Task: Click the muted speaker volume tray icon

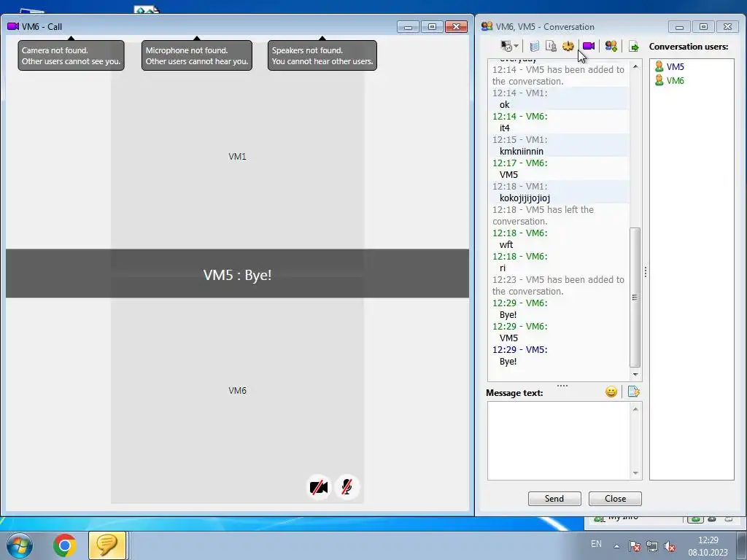Action: point(670,546)
